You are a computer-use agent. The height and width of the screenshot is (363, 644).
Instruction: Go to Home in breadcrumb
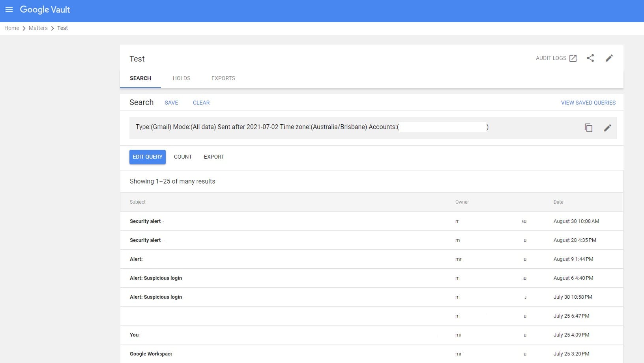(12, 28)
